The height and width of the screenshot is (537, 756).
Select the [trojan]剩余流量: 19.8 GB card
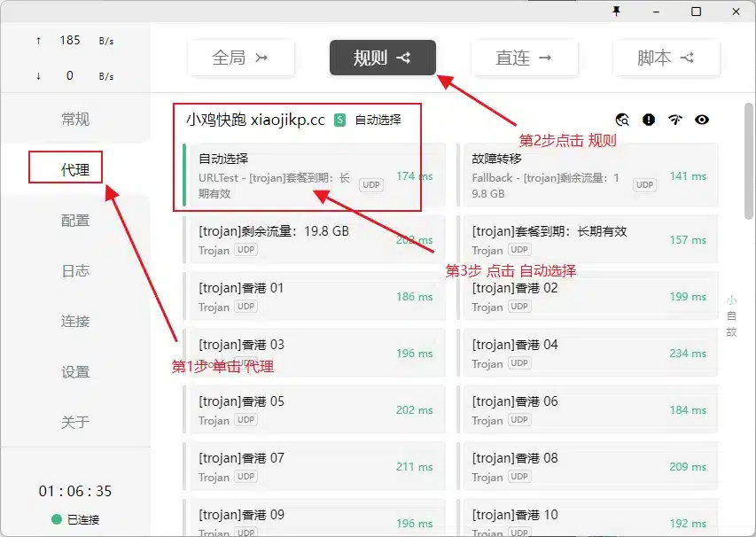pos(314,239)
